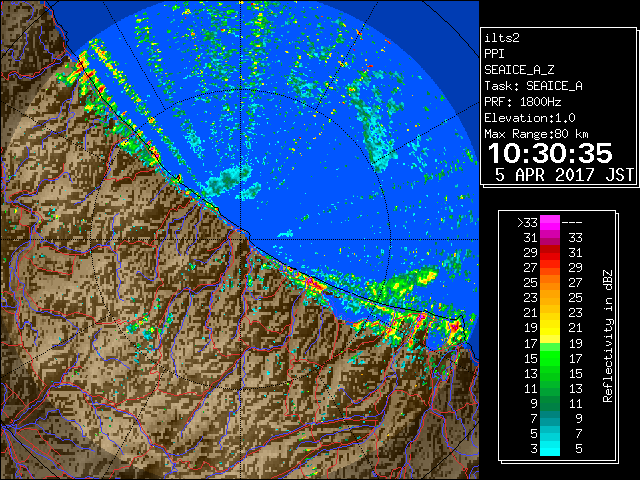Click the 10:30:35 timestamp
This screenshot has width=640, height=480.
click(x=550, y=153)
